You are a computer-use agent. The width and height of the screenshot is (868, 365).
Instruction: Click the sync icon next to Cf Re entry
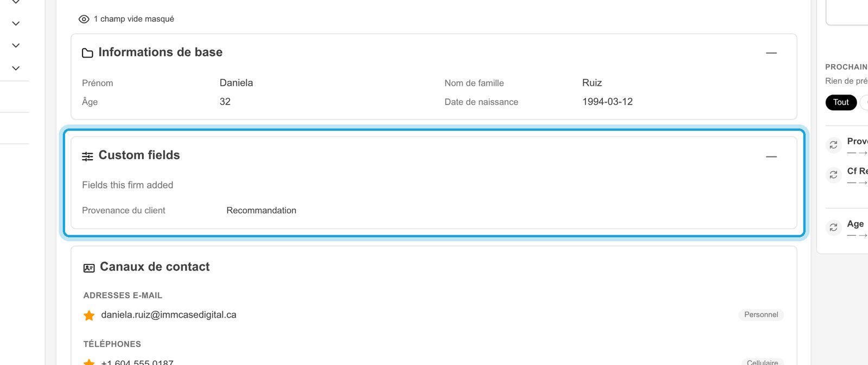point(833,175)
